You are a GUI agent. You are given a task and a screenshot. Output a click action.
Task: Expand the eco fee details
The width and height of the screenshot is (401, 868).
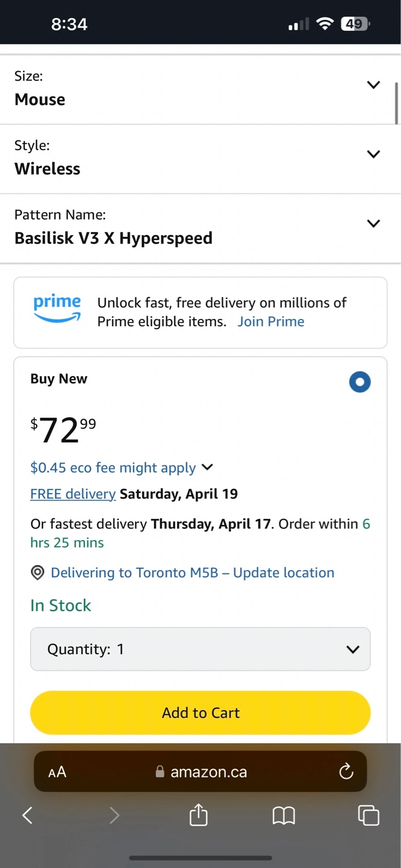pos(207,467)
